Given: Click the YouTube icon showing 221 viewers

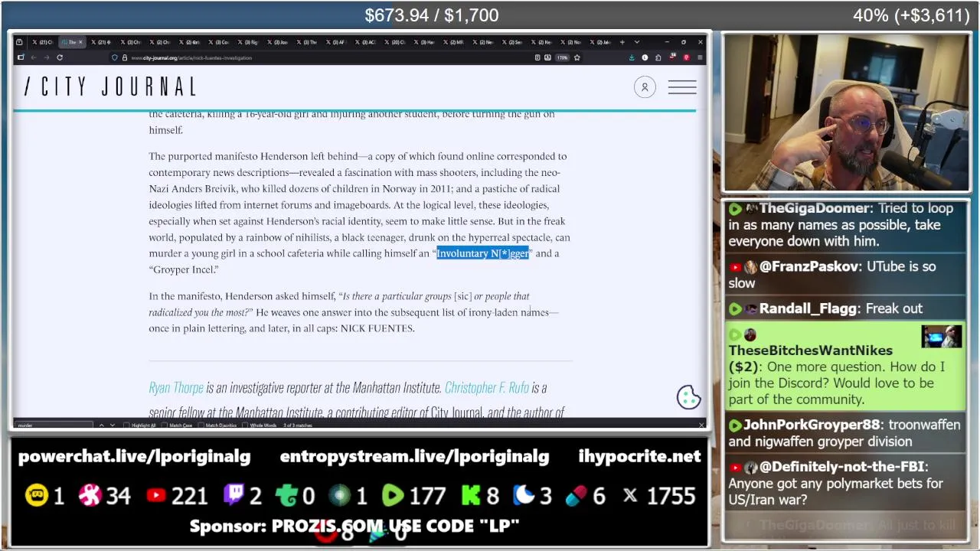Looking at the screenshot, I should (156, 496).
